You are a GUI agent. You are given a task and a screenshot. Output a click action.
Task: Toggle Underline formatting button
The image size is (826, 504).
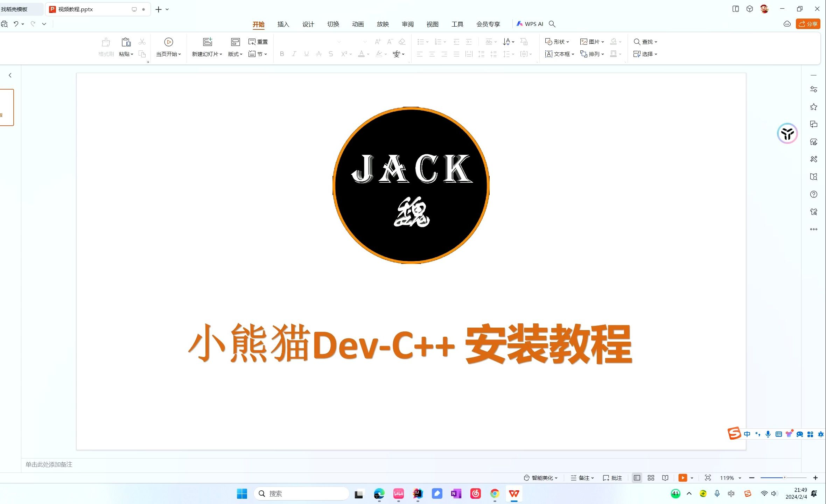[x=307, y=54]
